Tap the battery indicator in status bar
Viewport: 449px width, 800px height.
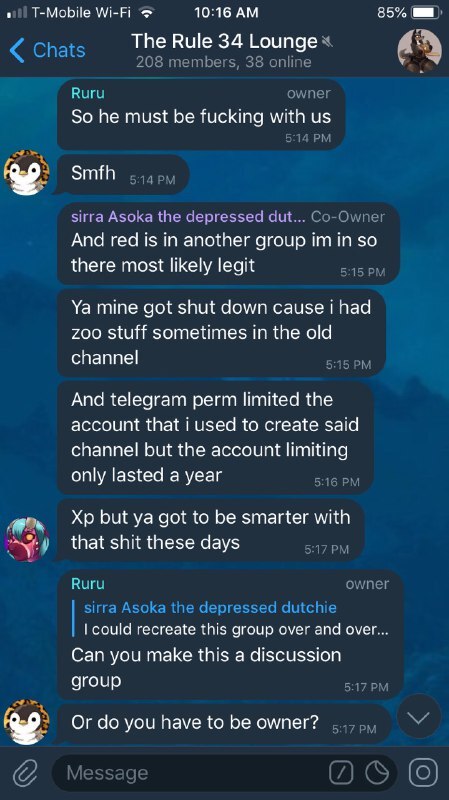point(426,12)
